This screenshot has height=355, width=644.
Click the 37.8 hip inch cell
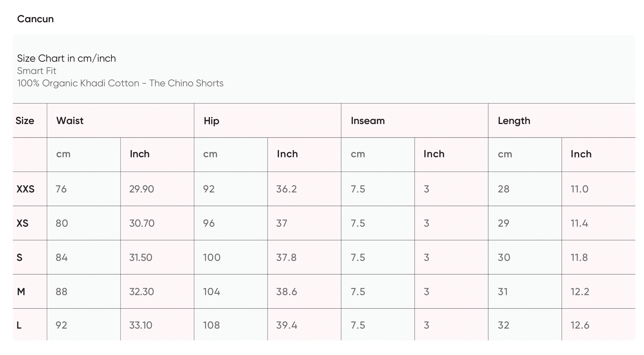pyautogui.click(x=286, y=257)
